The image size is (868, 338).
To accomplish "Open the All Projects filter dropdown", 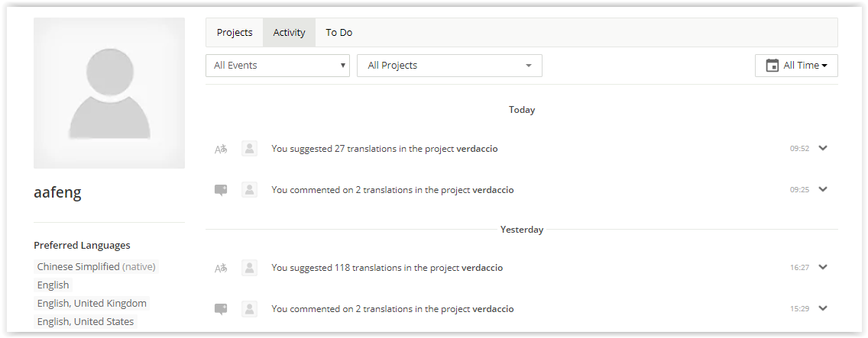I will 449,66.
